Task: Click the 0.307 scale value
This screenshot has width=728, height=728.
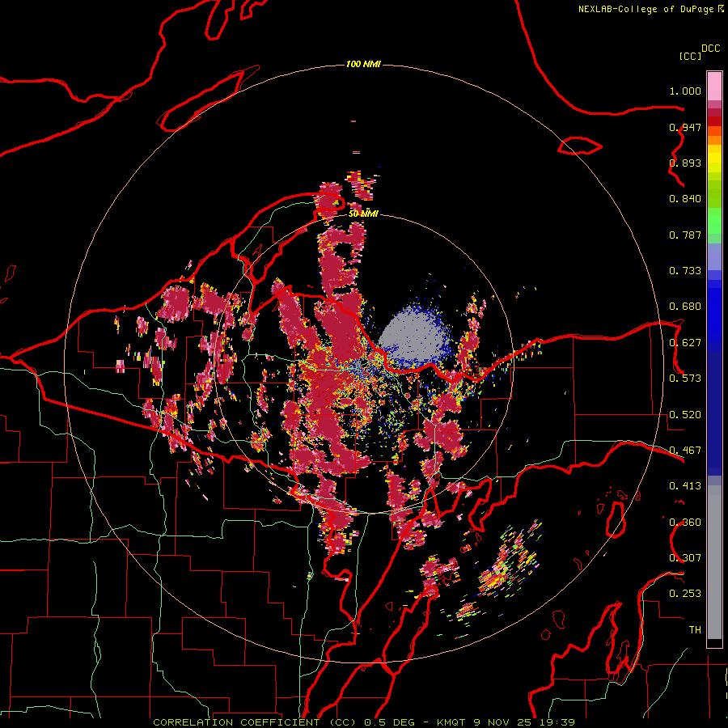Action: point(685,558)
